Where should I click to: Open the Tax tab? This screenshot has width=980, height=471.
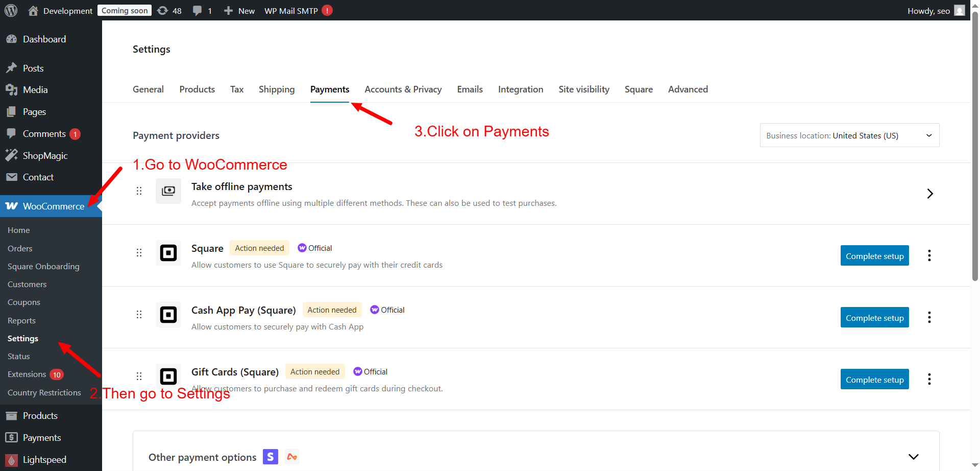tap(237, 89)
